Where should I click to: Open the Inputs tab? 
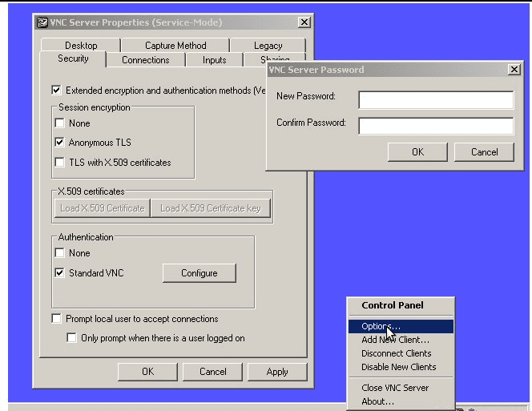point(214,60)
